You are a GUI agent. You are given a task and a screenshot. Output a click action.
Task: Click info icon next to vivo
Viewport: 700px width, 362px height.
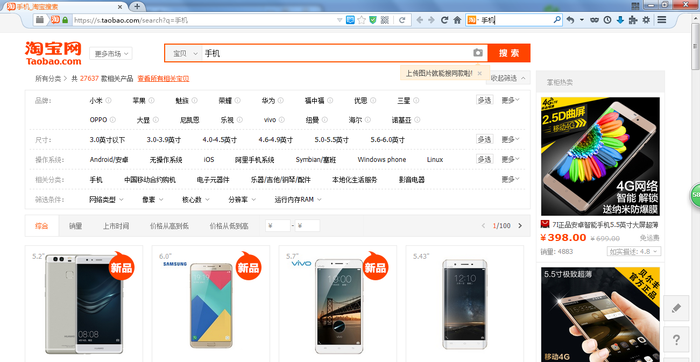(x=282, y=120)
